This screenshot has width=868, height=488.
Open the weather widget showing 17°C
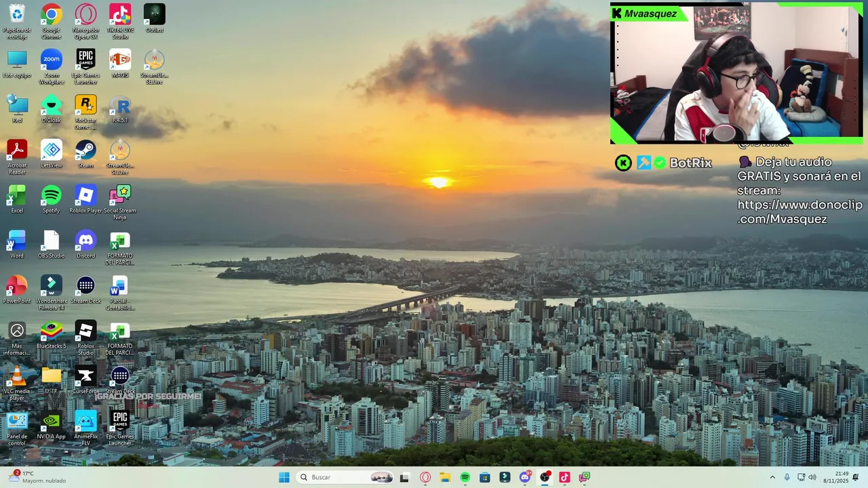[37, 477]
